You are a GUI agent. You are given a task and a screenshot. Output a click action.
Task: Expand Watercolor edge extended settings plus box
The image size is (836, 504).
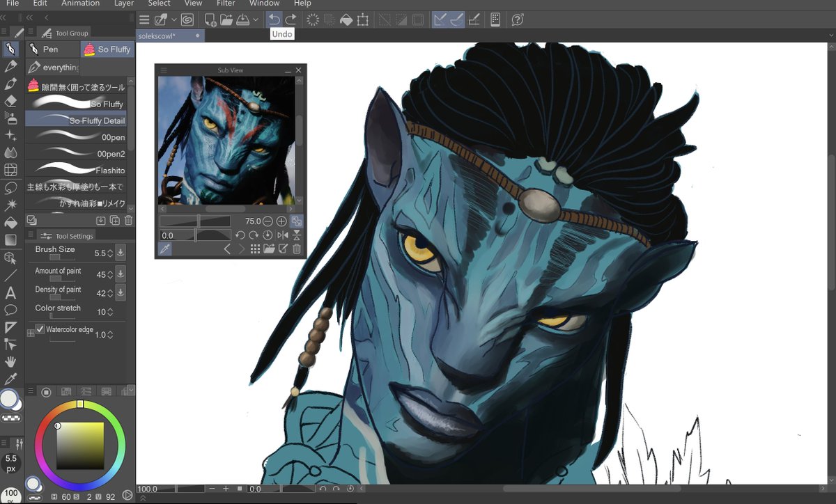(30, 334)
